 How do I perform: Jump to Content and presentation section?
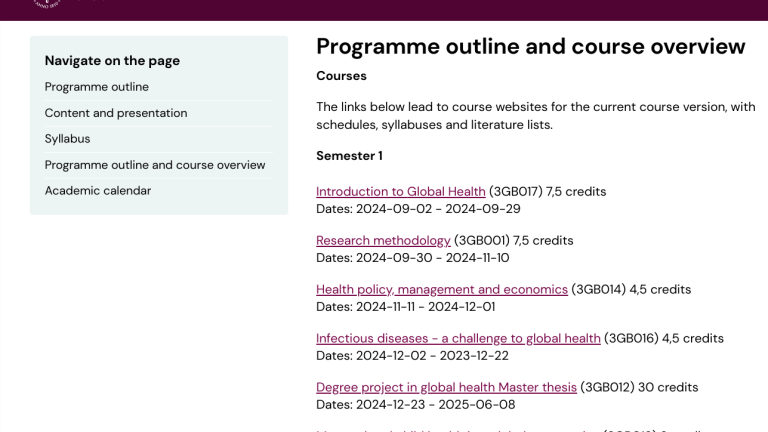[116, 113]
